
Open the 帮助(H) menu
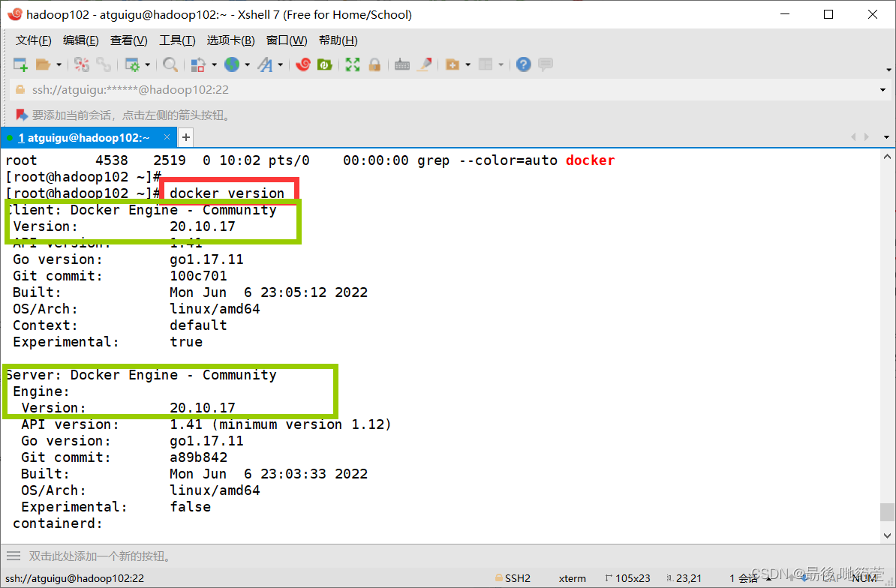tap(338, 40)
